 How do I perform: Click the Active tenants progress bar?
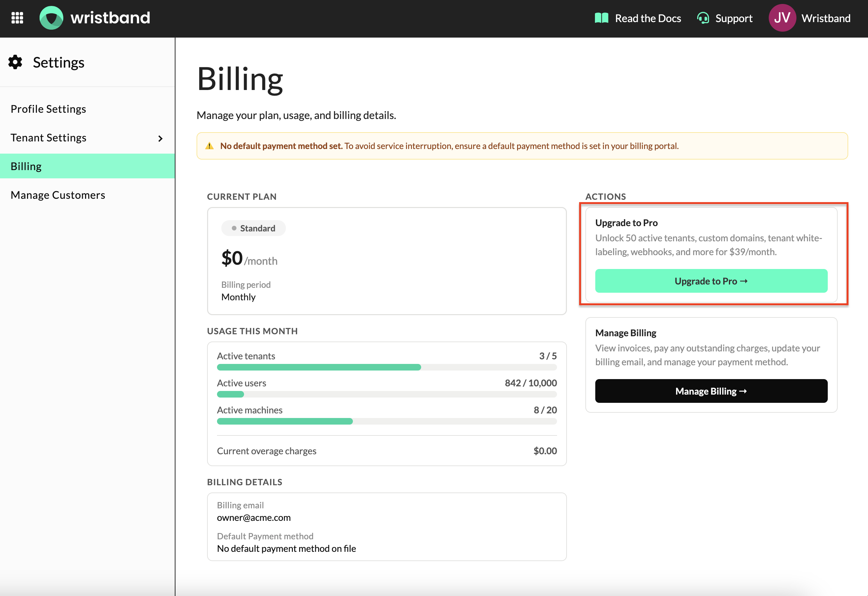387,368
